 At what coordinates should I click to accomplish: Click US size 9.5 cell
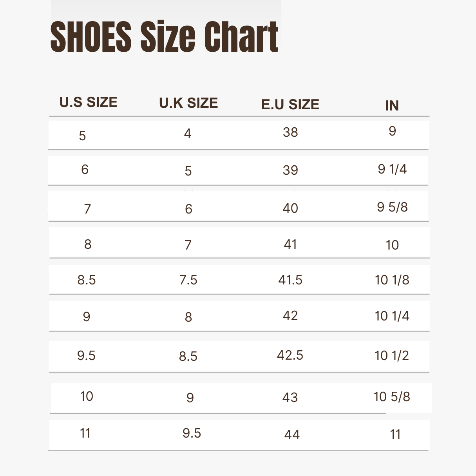(x=86, y=356)
